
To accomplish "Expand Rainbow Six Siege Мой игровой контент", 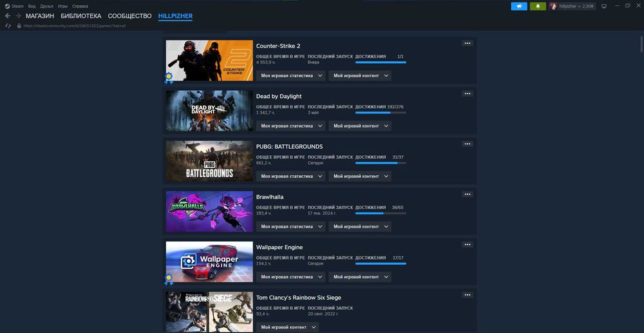I will [287, 327].
